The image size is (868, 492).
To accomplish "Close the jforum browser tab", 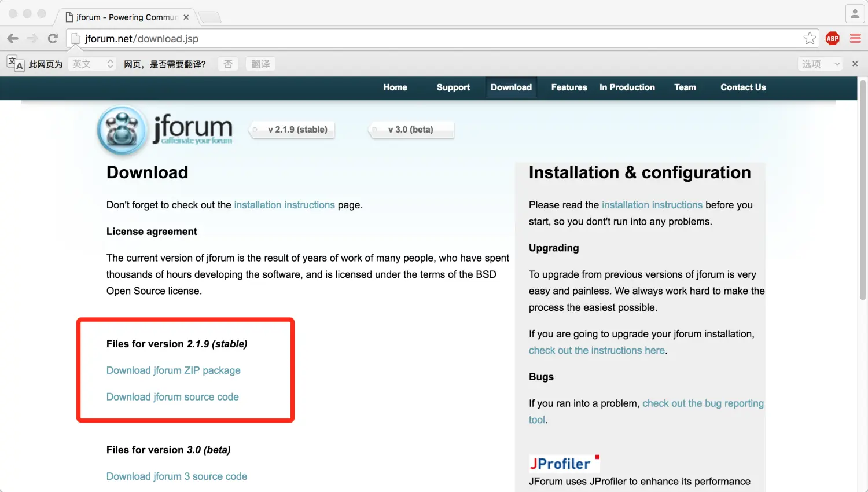I will pos(186,17).
